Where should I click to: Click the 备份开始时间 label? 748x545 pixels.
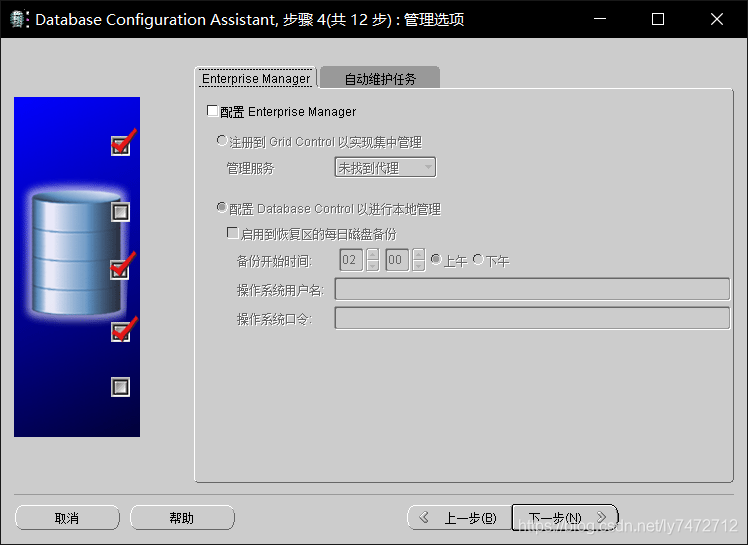pos(274,261)
